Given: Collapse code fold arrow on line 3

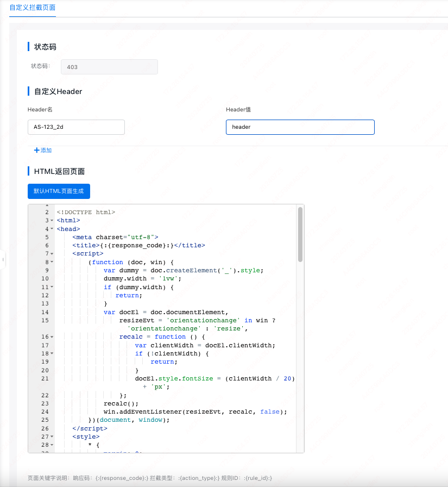Looking at the screenshot, I should point(52,221).
